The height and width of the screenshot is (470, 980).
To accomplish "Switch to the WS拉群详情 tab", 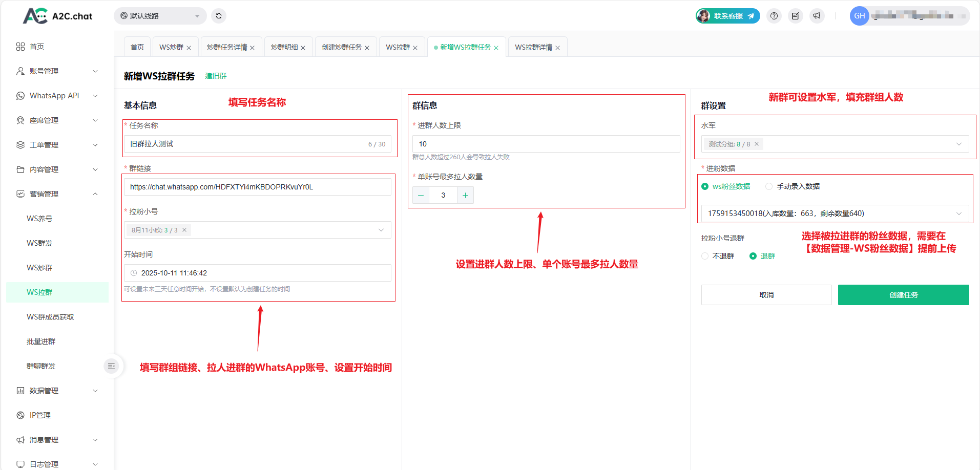I will click(533, 47).
